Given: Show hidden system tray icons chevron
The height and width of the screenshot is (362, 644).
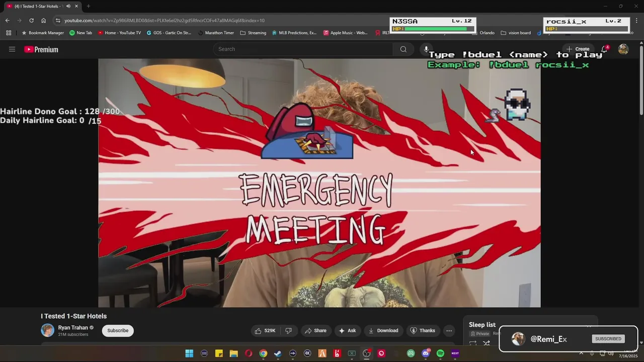Looking at the screenshot, I should pyautogui.click(x=581, y=353).
